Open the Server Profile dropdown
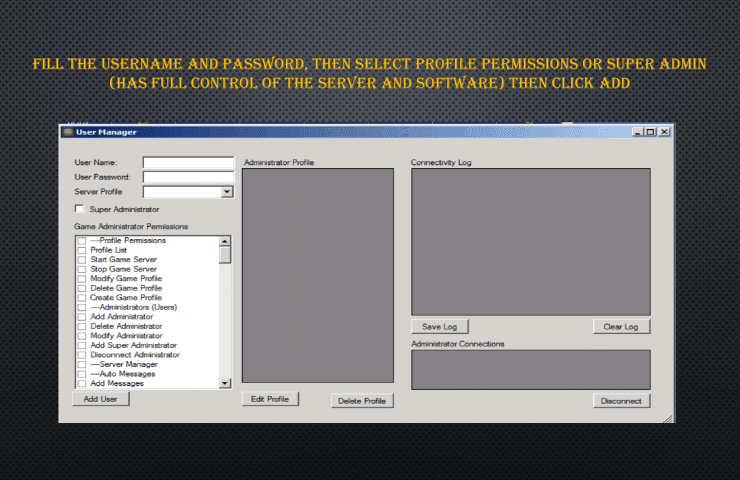 [x=227, y=192]
